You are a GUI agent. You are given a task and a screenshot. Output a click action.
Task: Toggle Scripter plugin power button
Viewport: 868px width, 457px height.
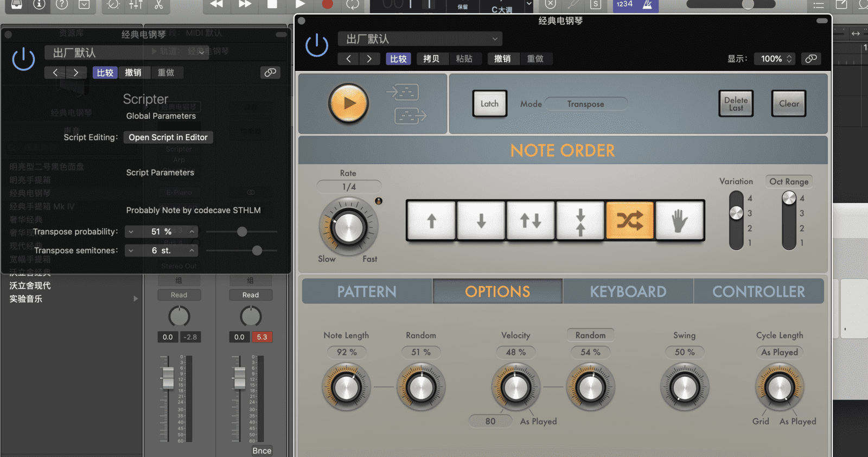click(23, 59)
